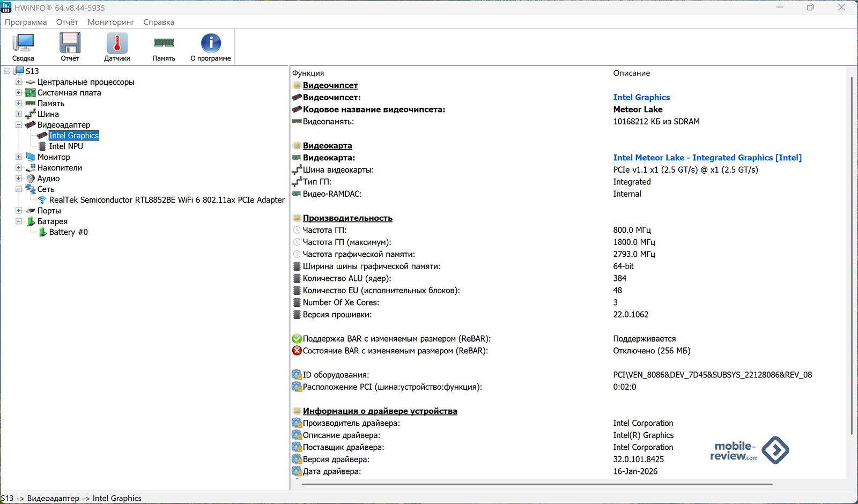Open the Мониторинг menu

[x=110, y=22]
